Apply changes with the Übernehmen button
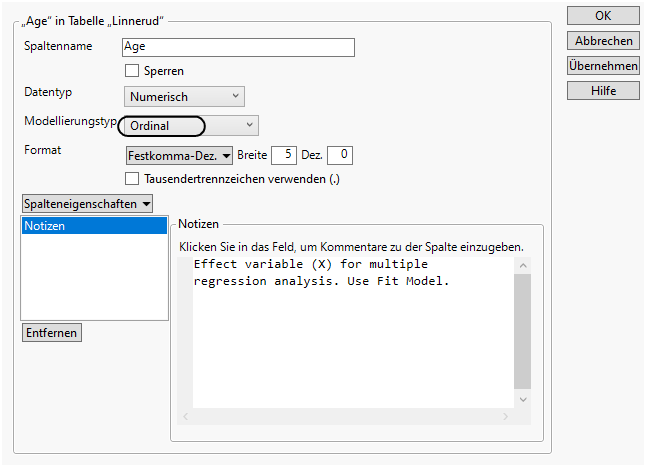The height and width of the screenshot is (467, 646). pyautogui.click(x=603, y=65)
